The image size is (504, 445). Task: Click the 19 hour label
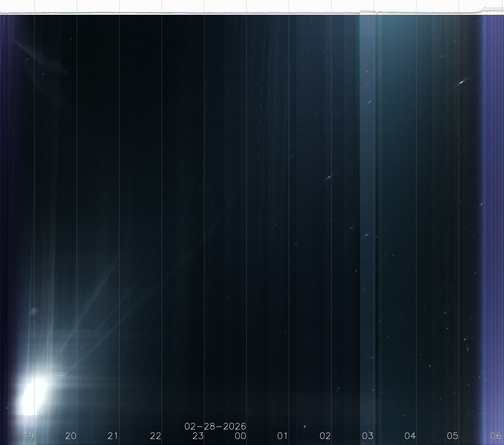click(x=28, y=436)
